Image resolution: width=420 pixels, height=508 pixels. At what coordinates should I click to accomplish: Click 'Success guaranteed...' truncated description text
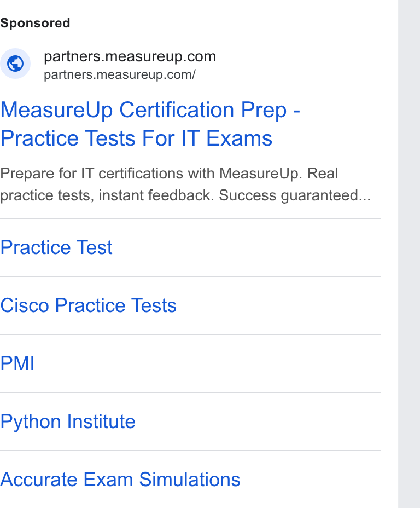click(x=294, y=195)
